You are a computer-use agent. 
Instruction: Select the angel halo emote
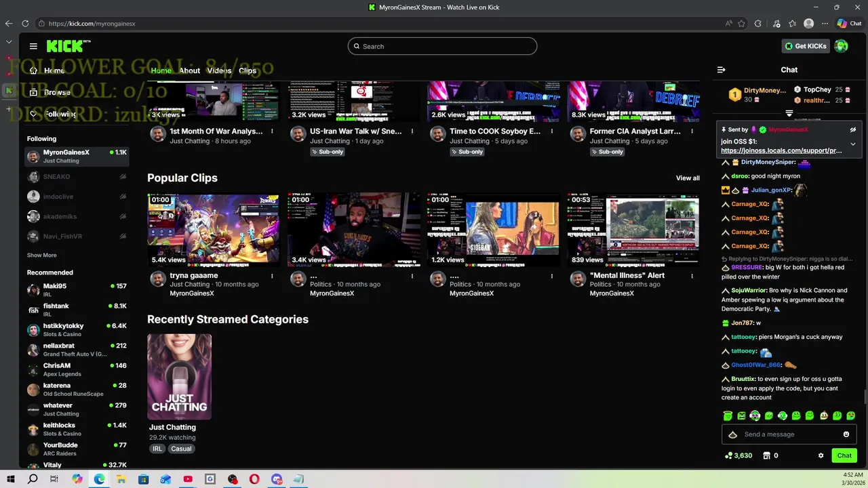click(728, 415)
